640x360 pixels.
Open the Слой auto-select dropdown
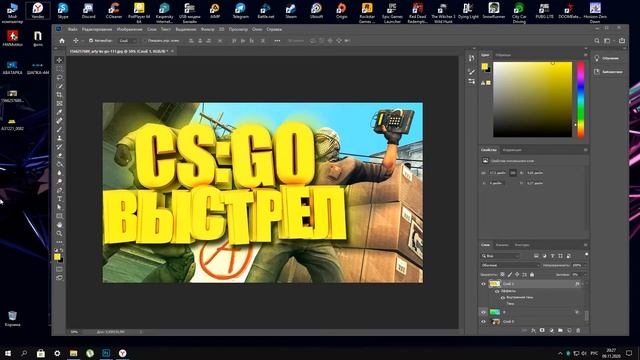(127, 41)
